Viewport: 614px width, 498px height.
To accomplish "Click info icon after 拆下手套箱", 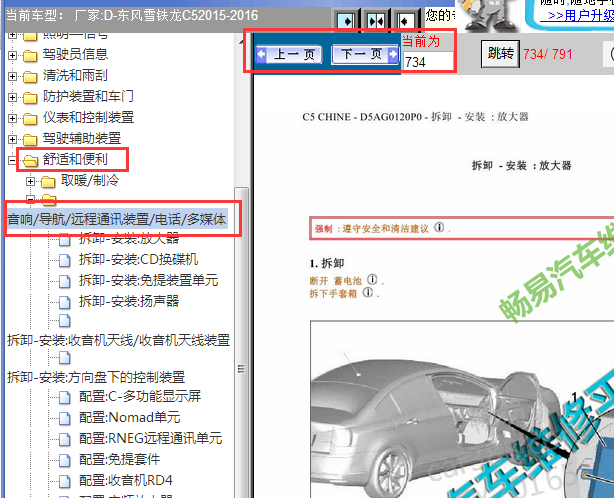I will pos(368,292).
